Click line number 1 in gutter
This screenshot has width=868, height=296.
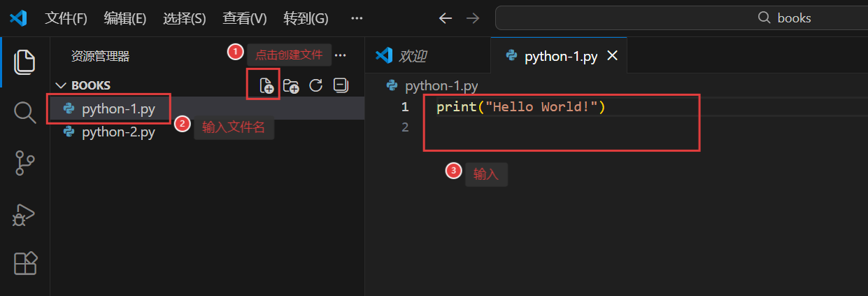(x=404, y=107)
